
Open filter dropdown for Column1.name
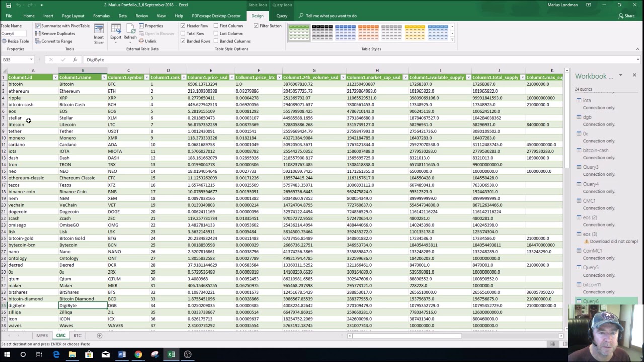104,77
